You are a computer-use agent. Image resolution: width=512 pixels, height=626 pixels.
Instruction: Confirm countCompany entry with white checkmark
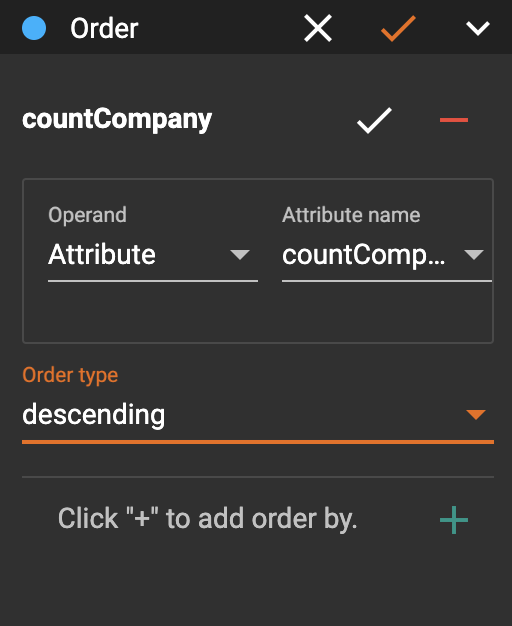point(374,120)
